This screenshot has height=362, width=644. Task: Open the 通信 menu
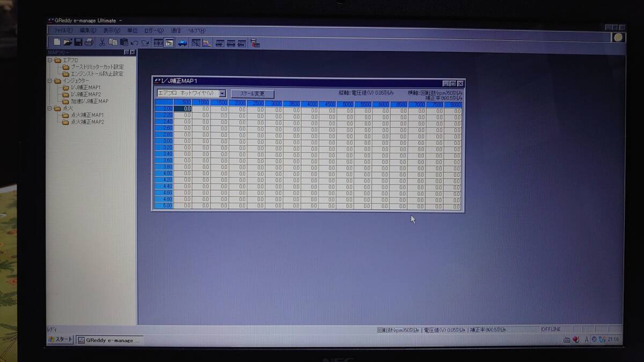176,31
